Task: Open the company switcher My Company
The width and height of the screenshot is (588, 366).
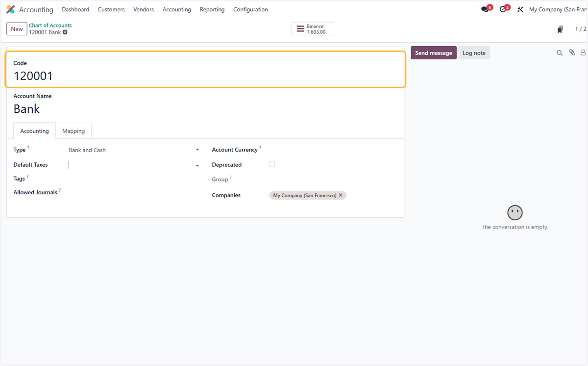Action: pos(558,9)
